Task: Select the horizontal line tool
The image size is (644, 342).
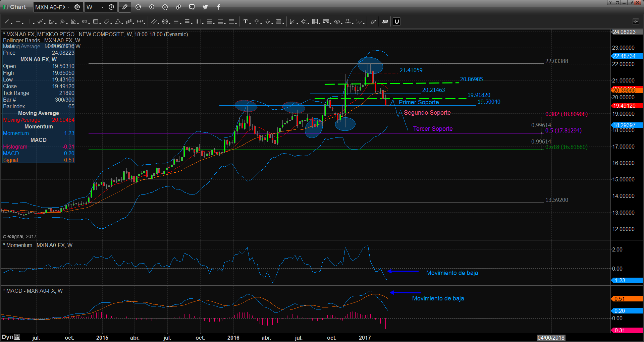Action: (18, 22)
